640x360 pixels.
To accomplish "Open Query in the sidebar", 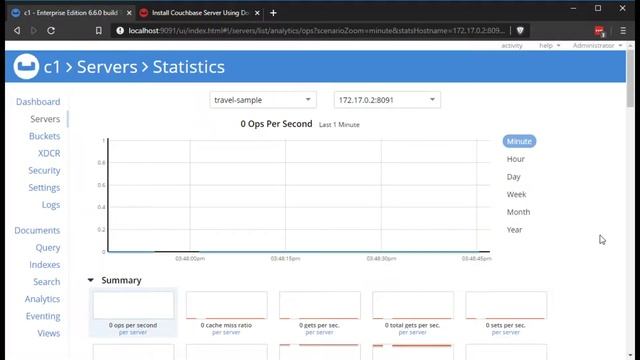I will coord(48,247).
